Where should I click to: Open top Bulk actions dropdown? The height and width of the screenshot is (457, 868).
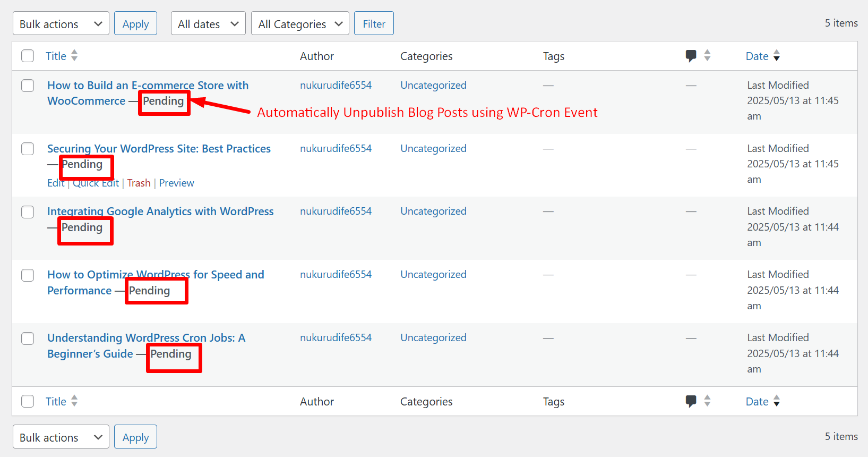click(x=61, y=24)
